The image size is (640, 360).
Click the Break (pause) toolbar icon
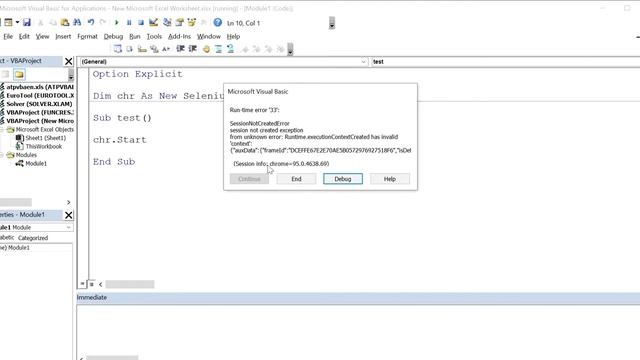[129, 23]
